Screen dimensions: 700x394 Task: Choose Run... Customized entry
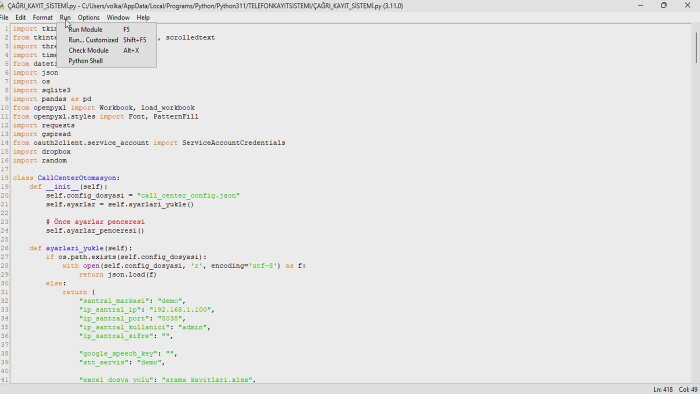click(x=106, y=40)
